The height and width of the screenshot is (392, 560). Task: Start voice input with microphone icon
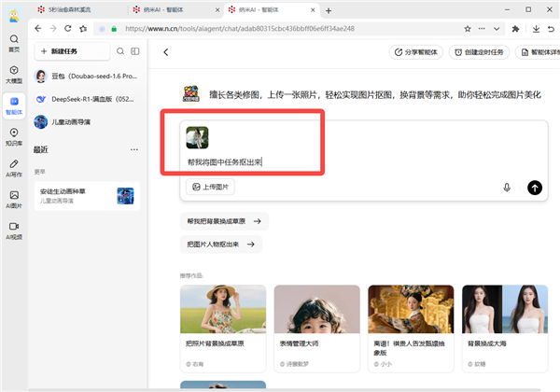507,188
